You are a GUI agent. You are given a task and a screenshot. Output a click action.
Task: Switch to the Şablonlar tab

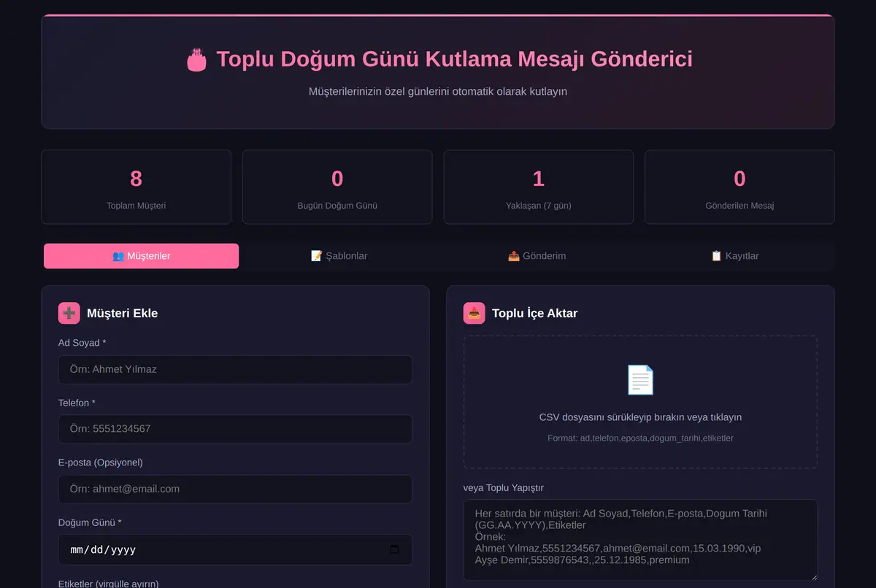(339, 256)
